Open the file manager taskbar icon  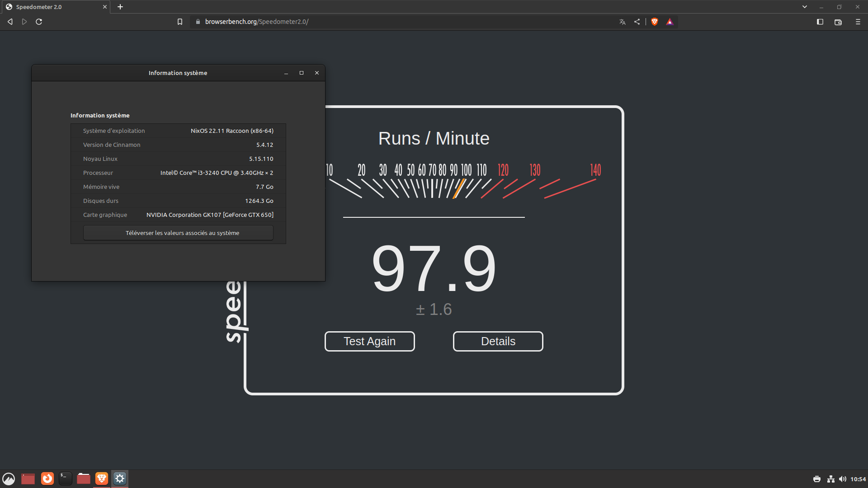[x=84, y=479]
